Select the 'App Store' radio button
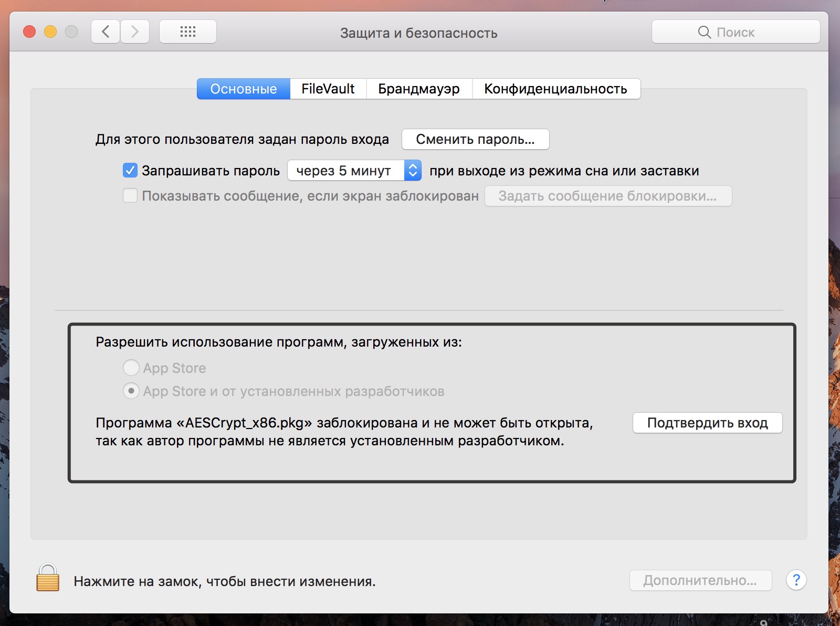840x626 pixels. tap(131, 368)
